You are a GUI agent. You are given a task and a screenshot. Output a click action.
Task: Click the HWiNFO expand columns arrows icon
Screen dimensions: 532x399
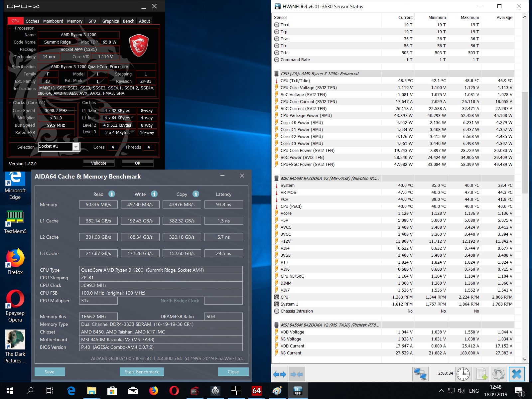pos(279,374)
